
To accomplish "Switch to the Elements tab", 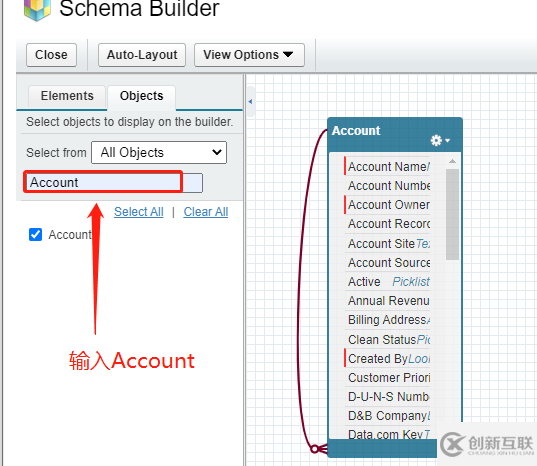I will pyautogui.click(x=67, y=96).
